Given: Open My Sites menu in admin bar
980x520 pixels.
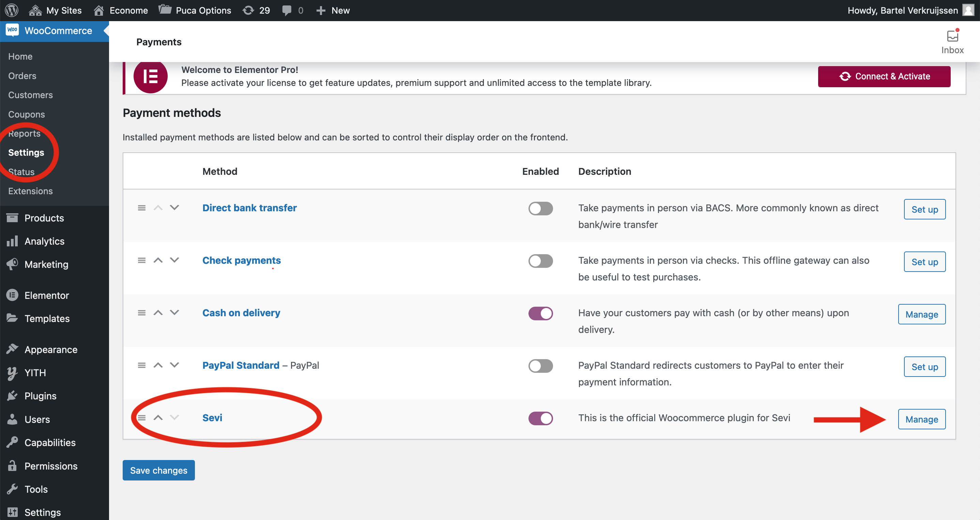Looking at the screenshot, I should click(x=55, y=10).
